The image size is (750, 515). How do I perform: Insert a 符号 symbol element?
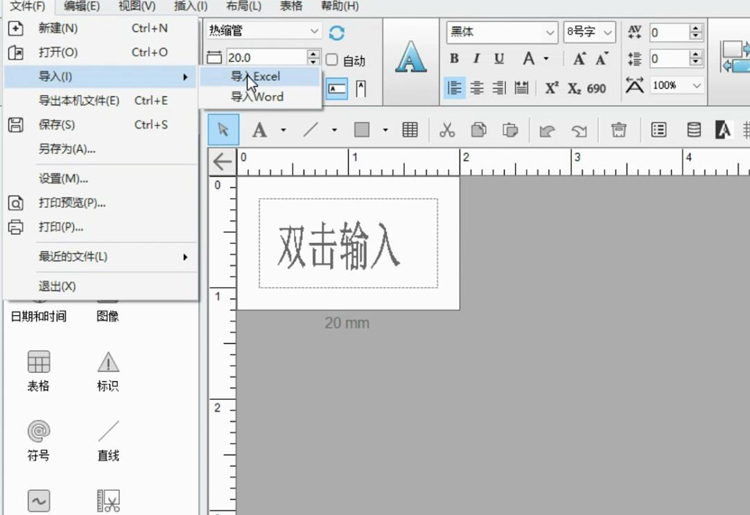coord(38,440)
